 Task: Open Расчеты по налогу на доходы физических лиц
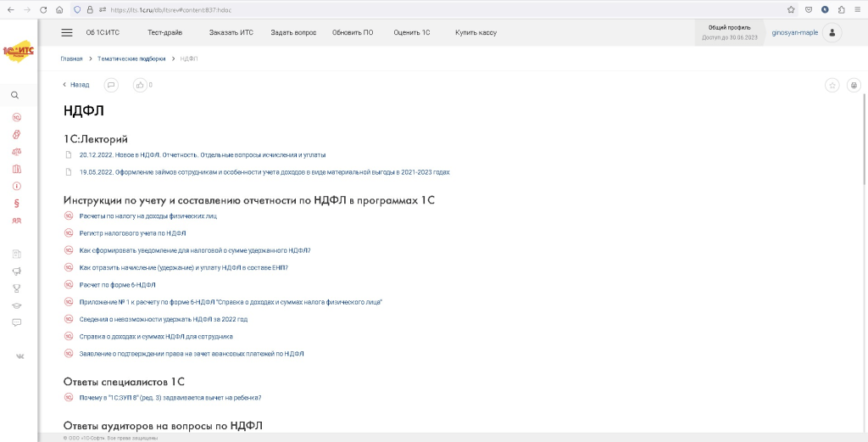tap(148, 216)
